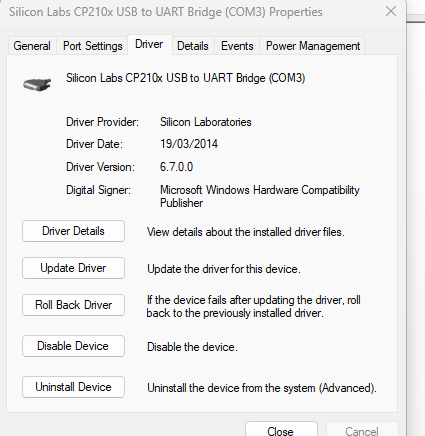Viewport: 425px width, 436px height.
Task: Click the Disable Device button
Action: 73,346
